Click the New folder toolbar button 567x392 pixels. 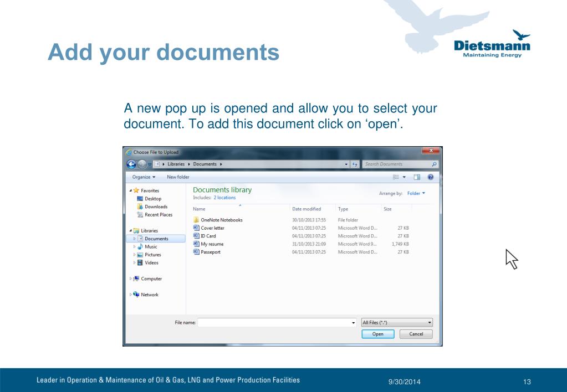tap(178, 177)
